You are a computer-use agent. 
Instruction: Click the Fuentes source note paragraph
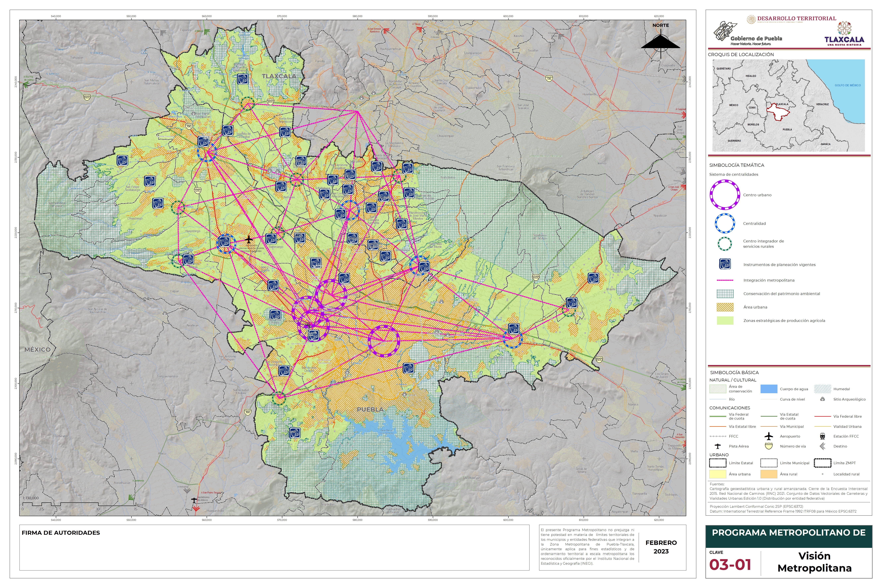pyautogui.click(x=788, y=491)
